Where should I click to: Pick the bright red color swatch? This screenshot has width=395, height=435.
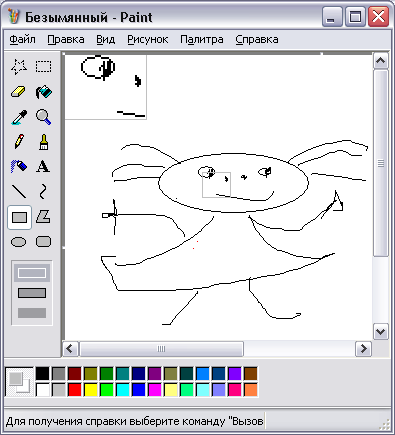(x=74, y=390)
